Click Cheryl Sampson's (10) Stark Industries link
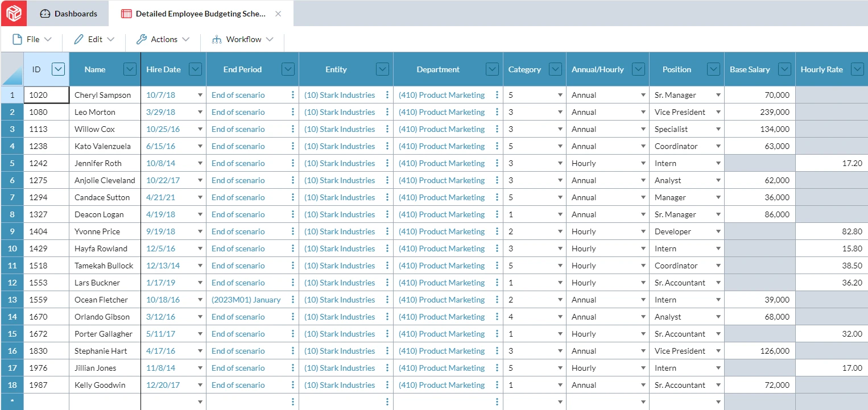This screenshot has width=868, height=410. (340, 95)
